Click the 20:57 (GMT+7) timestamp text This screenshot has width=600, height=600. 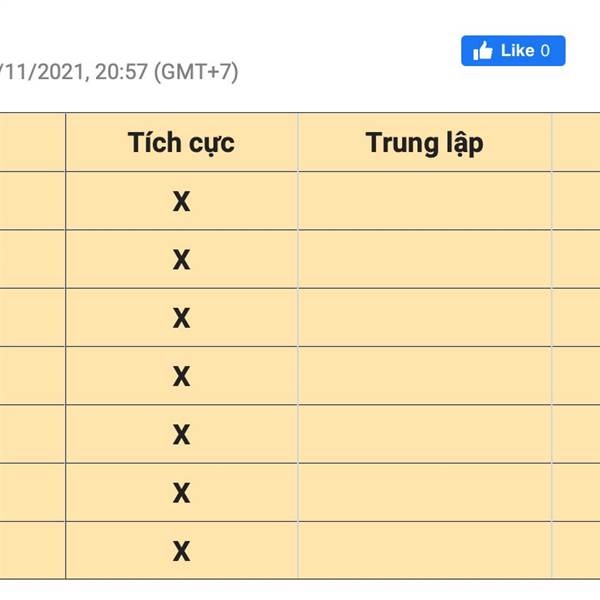coord(166,72)
